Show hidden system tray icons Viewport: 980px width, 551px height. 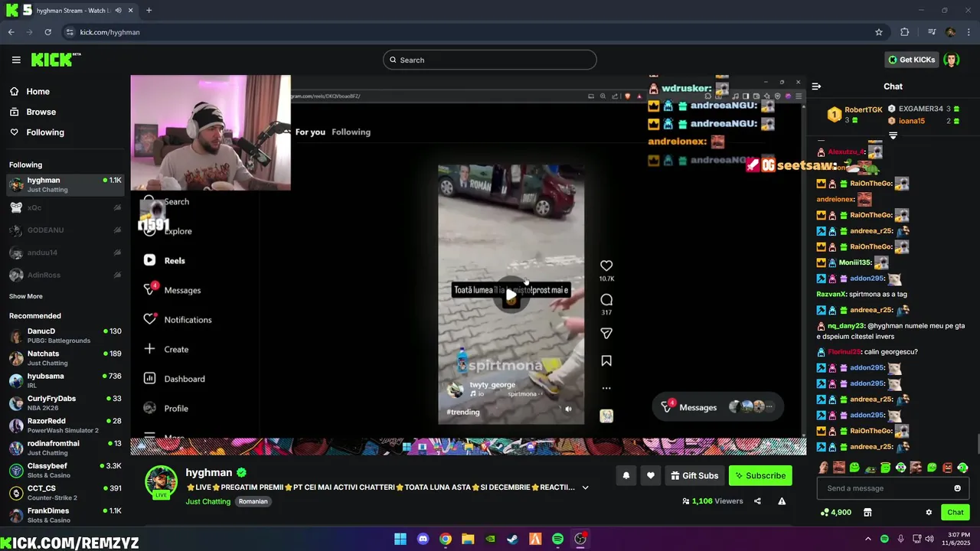click(x=867, y=539)
